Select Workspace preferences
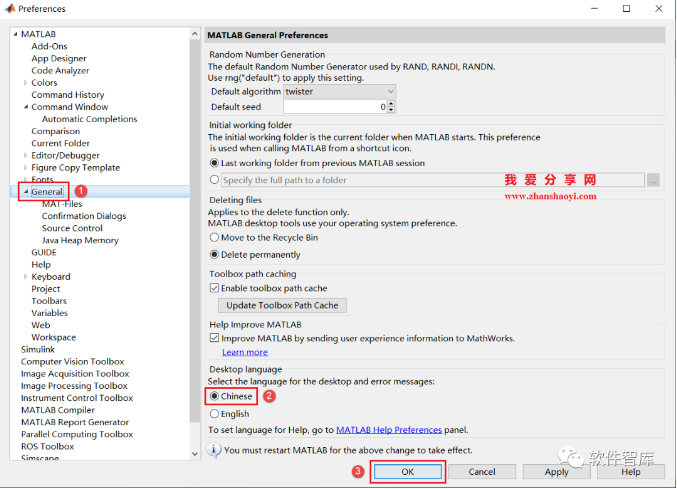 tap(54, 337)
